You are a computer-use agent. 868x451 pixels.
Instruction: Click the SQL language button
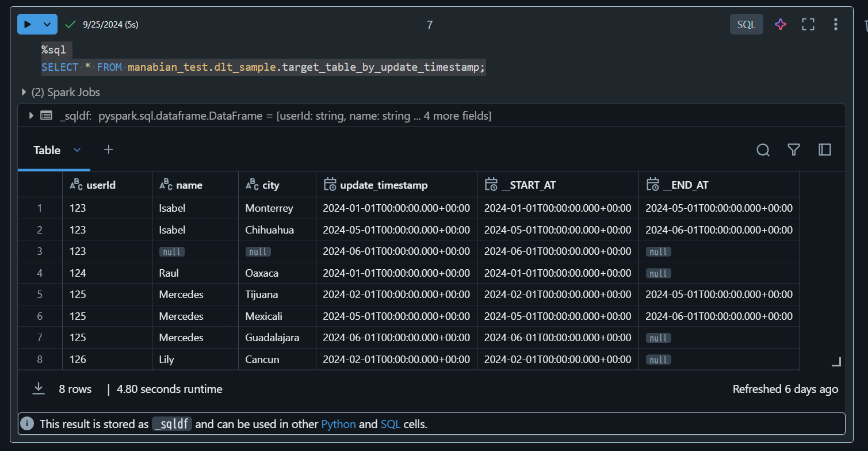(746, 24)
